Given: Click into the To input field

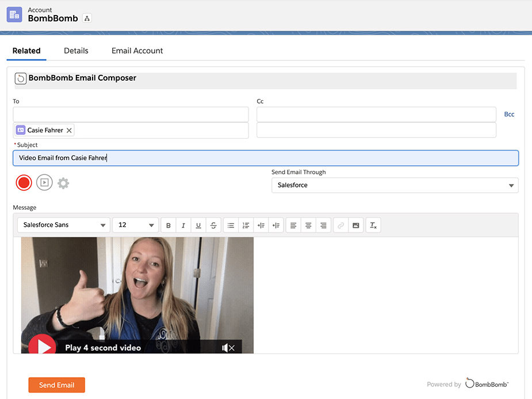Looking at the screenshot, I should (131, 115).
